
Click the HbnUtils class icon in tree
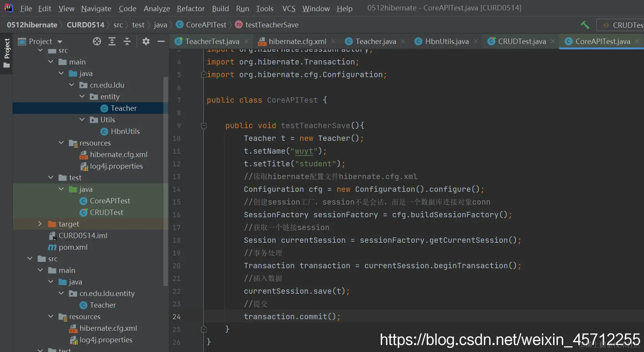pos(104,132)
